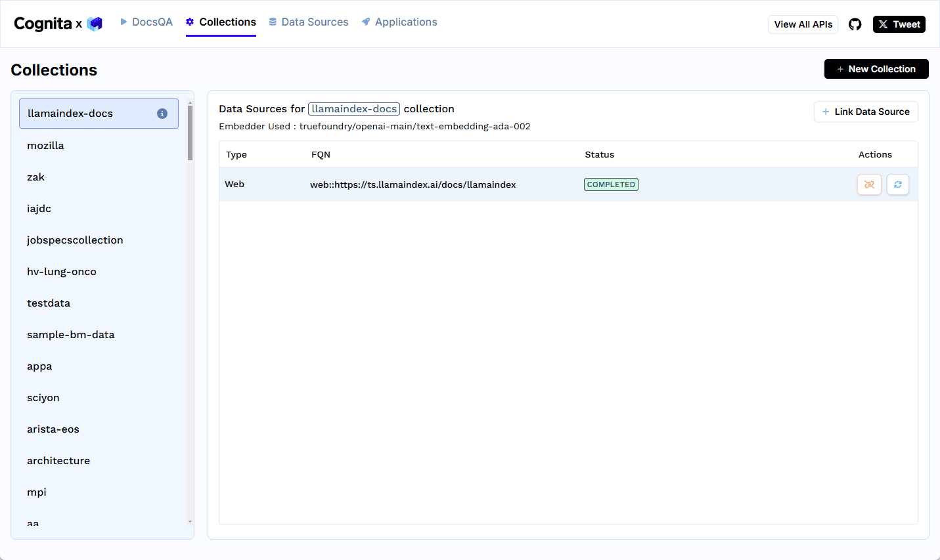
Task: Go to the Data Sources tab
Action: [x=309, y=22]
